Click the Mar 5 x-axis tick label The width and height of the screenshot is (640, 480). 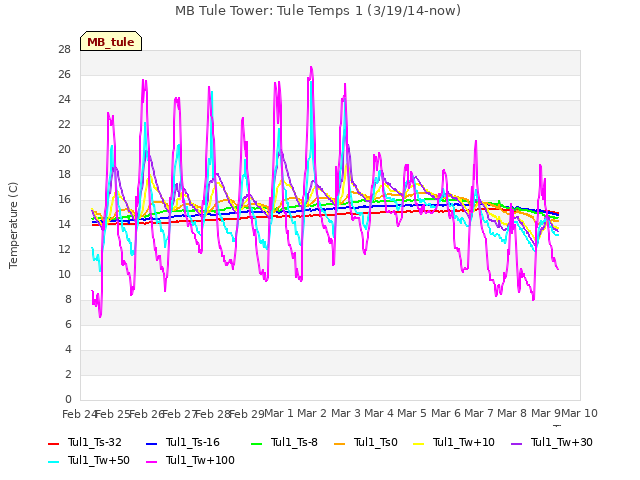coord(412,413)
